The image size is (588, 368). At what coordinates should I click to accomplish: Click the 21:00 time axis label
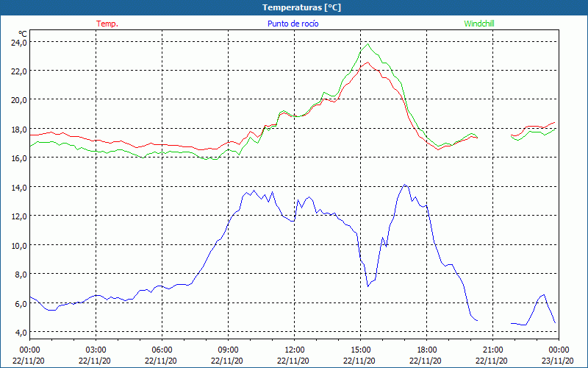(x=492, y=350)
